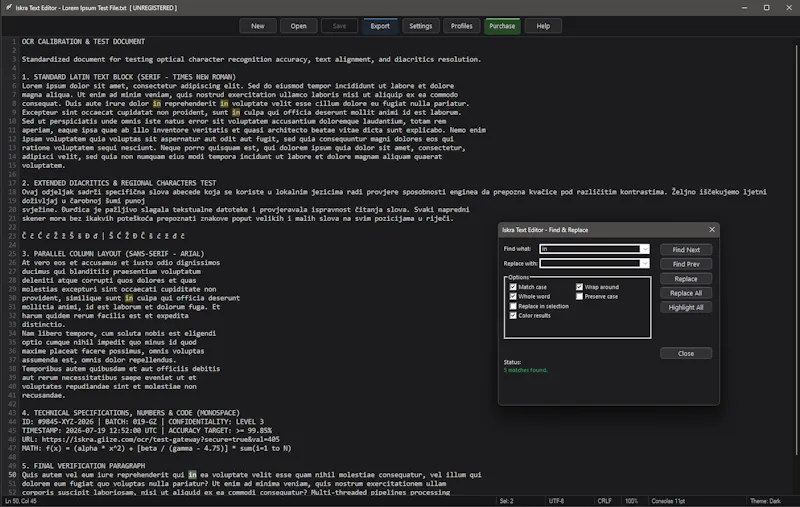Click heading '2. EXTENDED DIACRITICS & REGIONAL CHARACTERS TEST'
800x507 pixels.
point(119,183)
